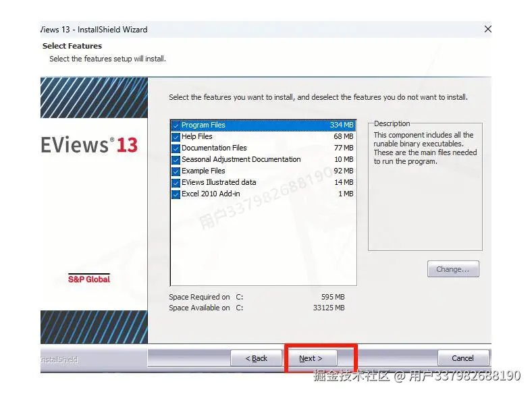Select the 'Program Files' row label

[x=203, y=125]
